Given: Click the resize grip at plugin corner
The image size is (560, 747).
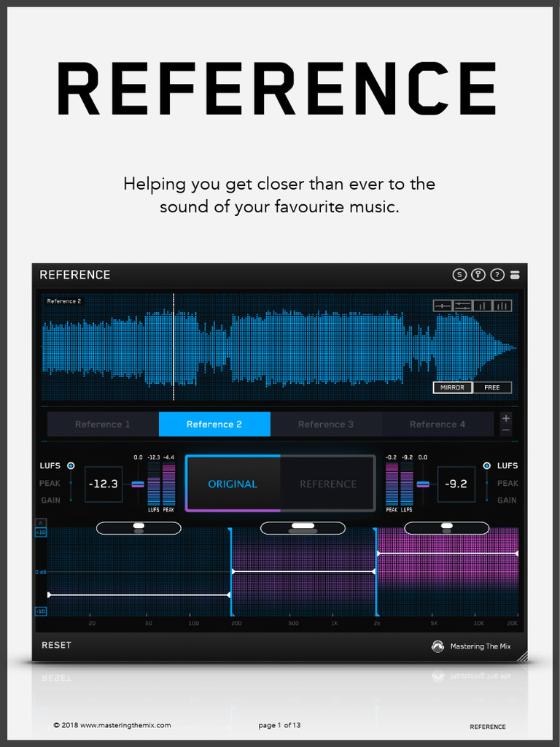Looking at the screenshot, I should pos(522,657).
